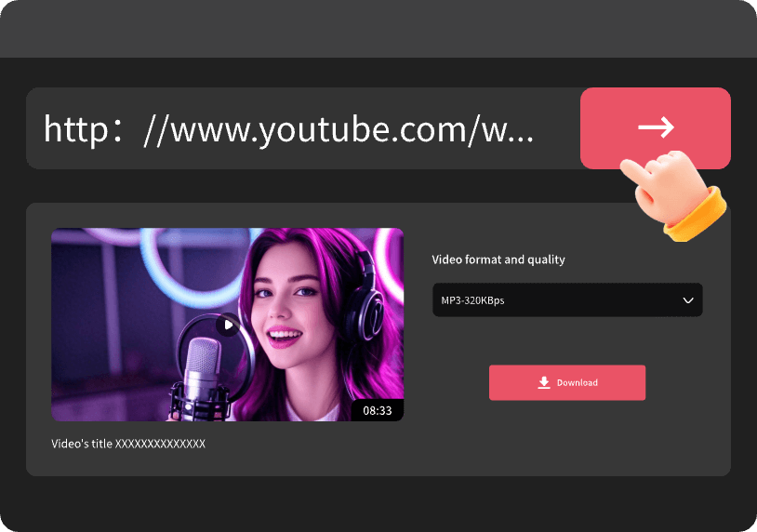Open the MP3-320KBps format dropdown

pos(567,299)
